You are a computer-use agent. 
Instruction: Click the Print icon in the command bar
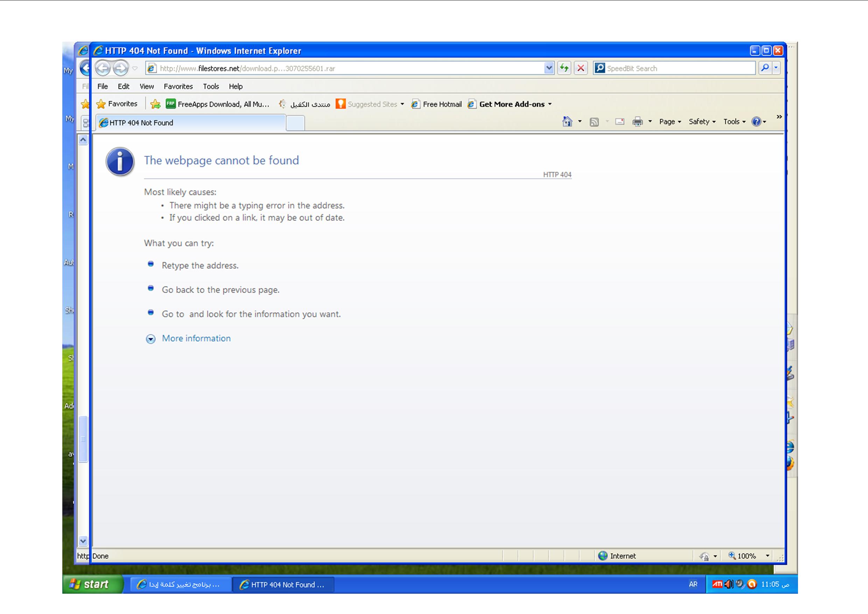coord(637,121)
